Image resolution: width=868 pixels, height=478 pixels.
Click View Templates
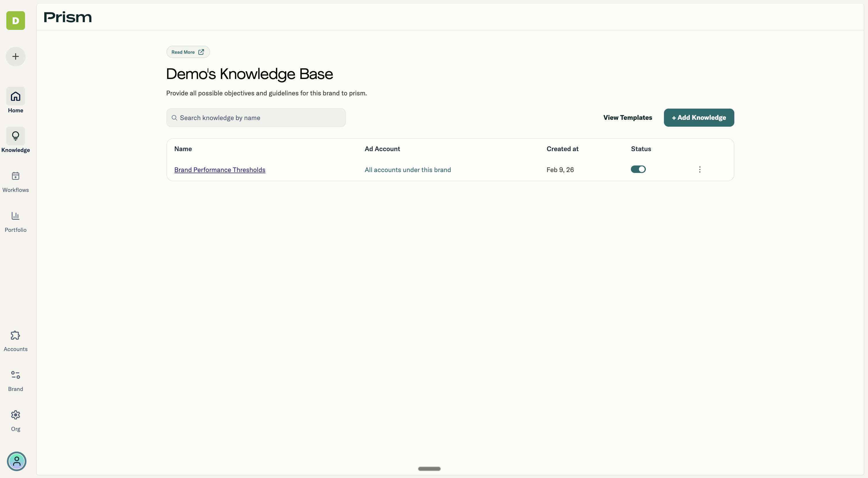(627, 117)
